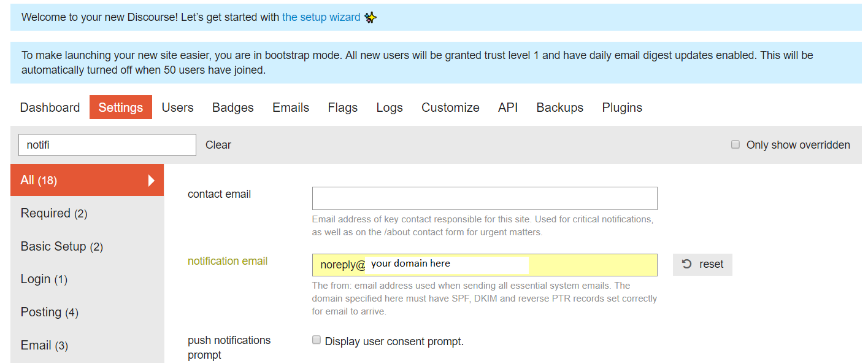Switch to the Dashboard tab
The height and width of the screenshot is (363, 868).
(x=50, y=107)
